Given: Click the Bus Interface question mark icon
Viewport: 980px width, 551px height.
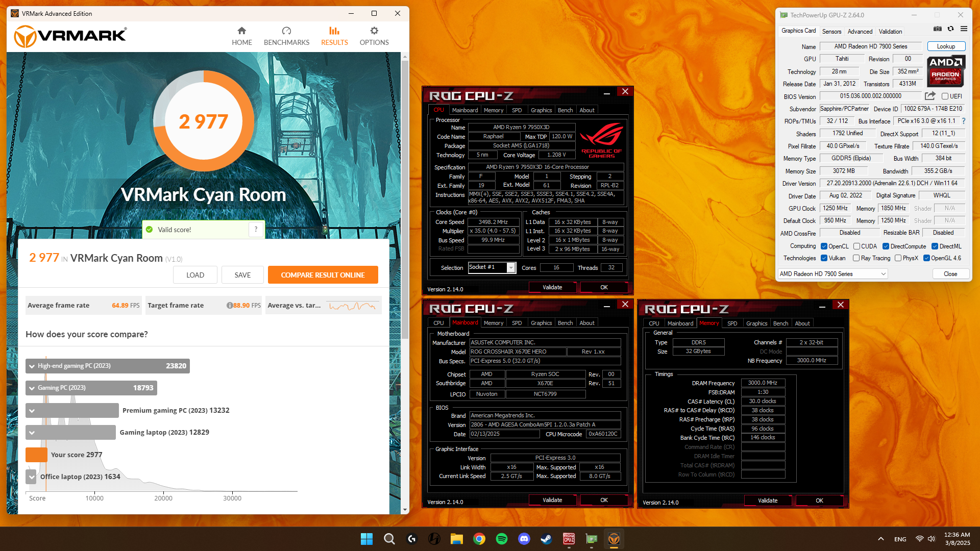Looking at the screenshot, I should click(963, 121).
